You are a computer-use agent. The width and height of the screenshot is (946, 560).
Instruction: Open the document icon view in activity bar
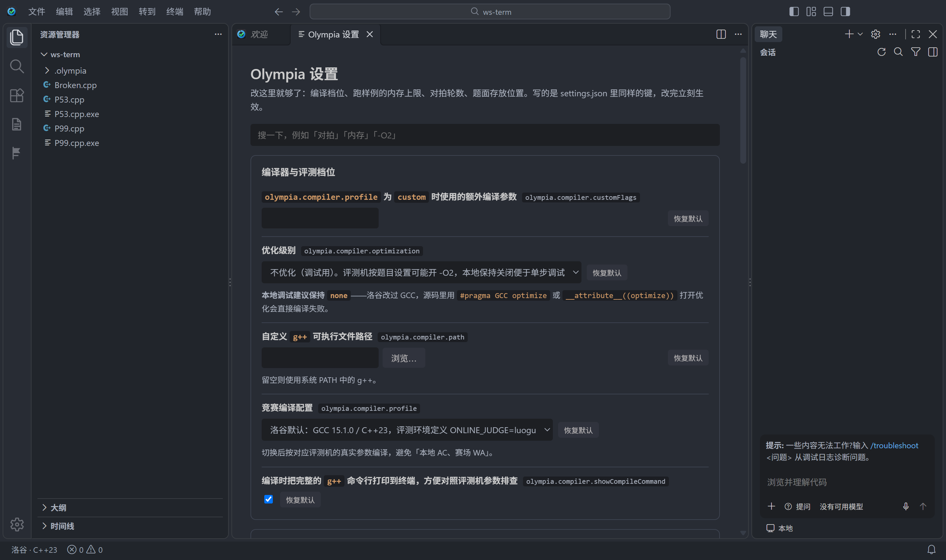(x=17, y=124)
